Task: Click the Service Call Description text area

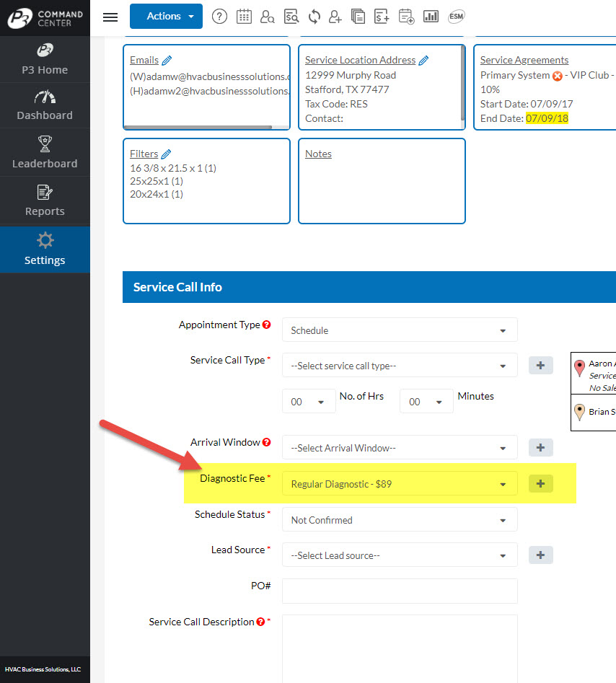Action: pos(400,647)
